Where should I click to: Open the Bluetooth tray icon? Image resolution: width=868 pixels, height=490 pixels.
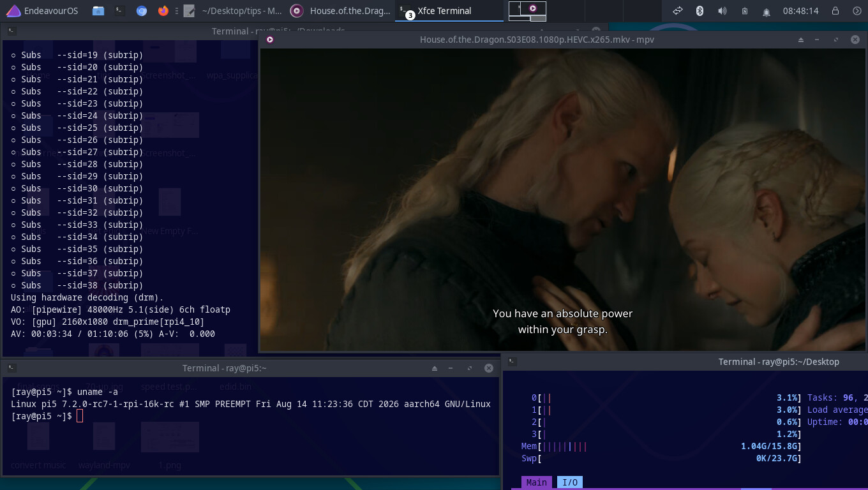click(700, 10)
